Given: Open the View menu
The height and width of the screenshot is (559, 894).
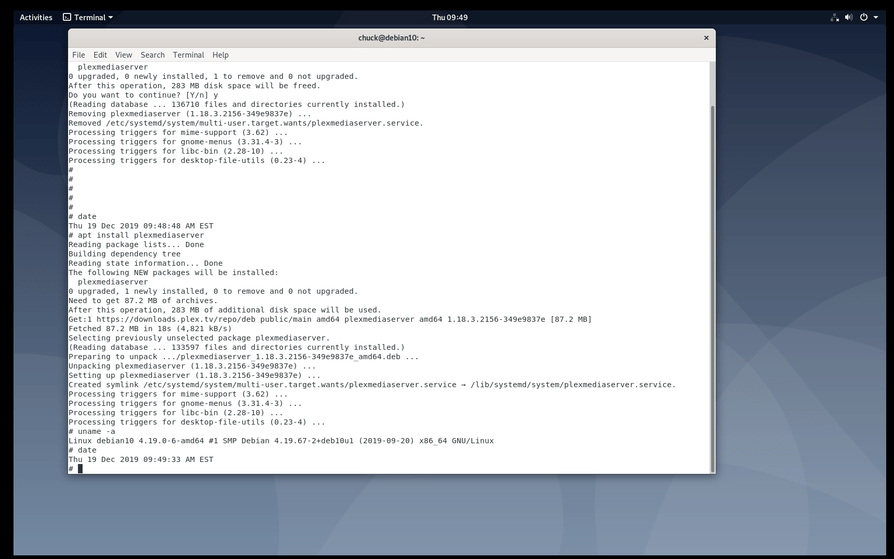Looking at the screenshot, I should coord(124,55).
